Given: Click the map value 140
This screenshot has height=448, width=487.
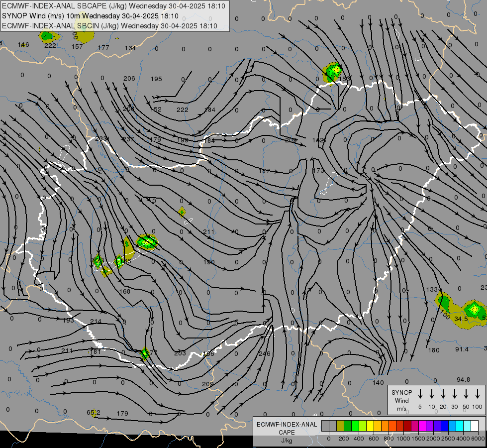Looking at the screenshot, I should (378, 383).
